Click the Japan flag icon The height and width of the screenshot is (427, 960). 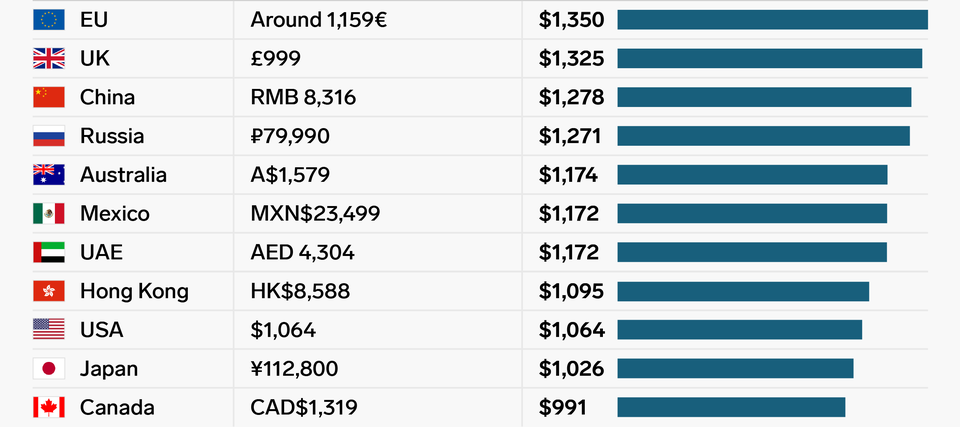point(48,369)
